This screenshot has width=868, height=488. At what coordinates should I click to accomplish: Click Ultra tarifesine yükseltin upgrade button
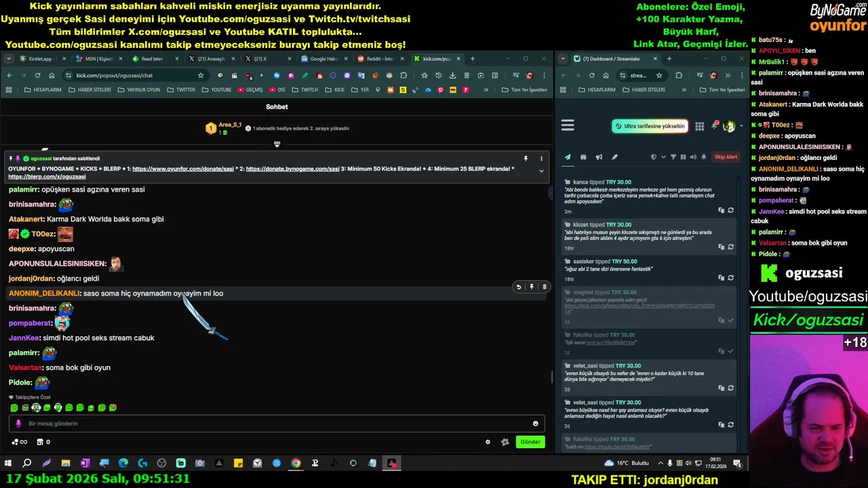point(650,126)
